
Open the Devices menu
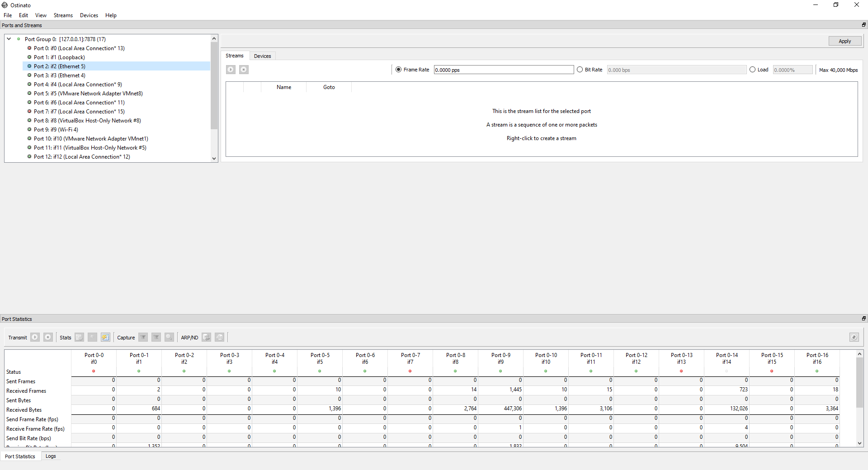[x=89, y=15]
